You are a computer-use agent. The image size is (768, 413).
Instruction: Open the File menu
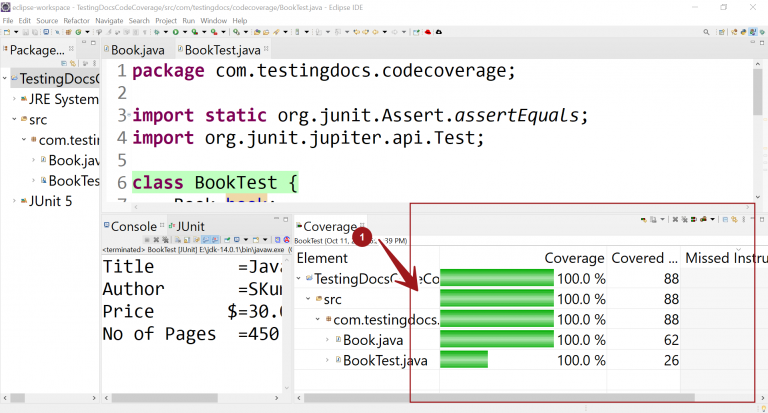(8, 21)
